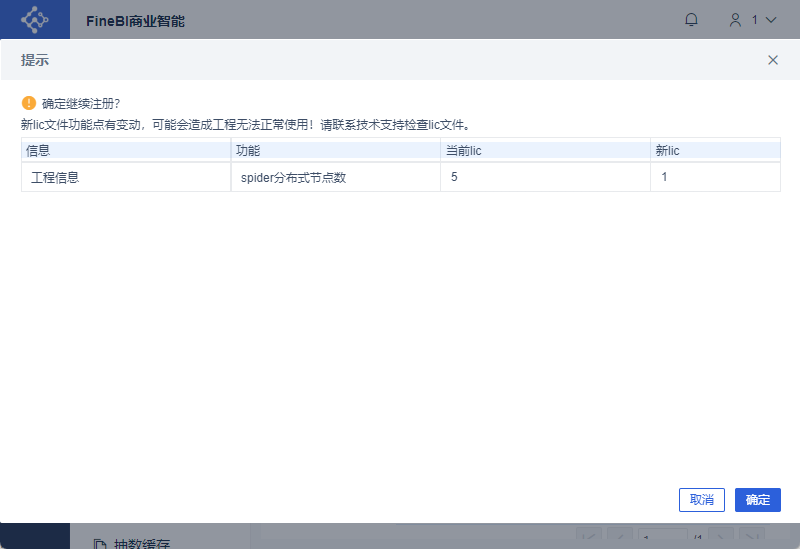Expand the user account dropdown arrow
This screenshot has width=800, height=549.
pos(771,20)
